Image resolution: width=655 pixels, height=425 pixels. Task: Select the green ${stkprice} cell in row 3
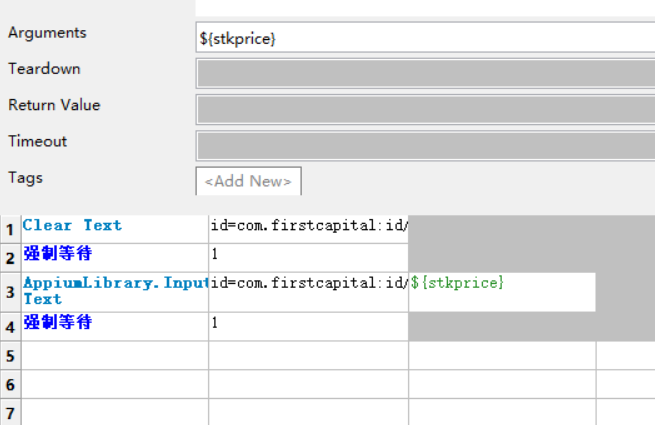[x=502, y=292]
